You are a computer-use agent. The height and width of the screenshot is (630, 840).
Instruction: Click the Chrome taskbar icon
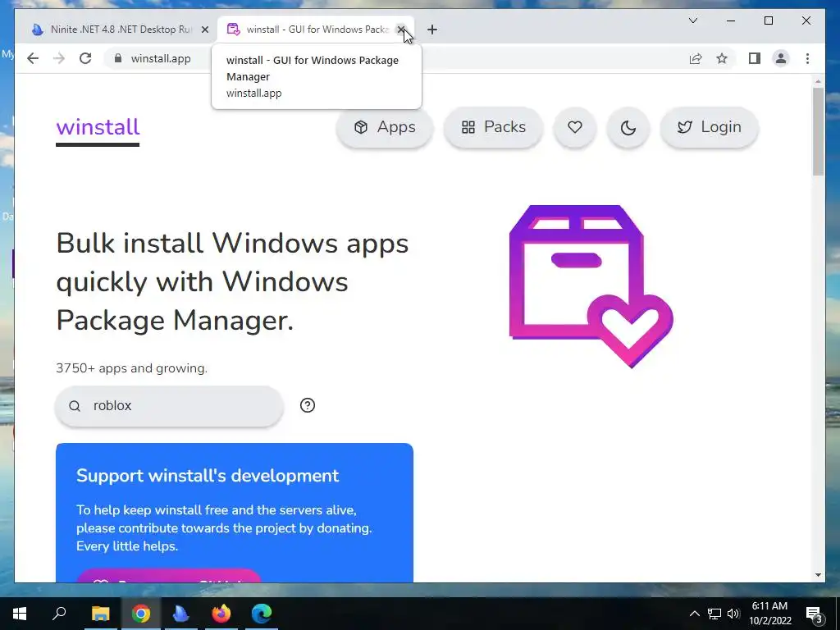pos(141,614)
